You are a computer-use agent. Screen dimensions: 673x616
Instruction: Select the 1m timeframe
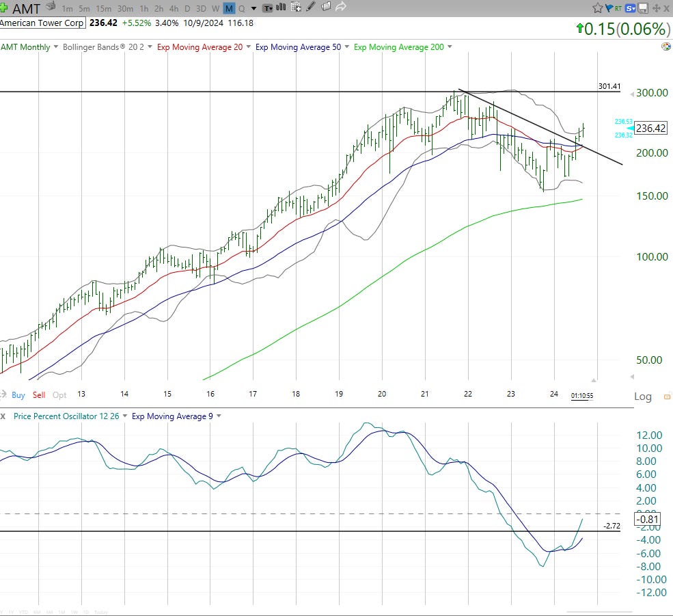(x=67, y=9)
